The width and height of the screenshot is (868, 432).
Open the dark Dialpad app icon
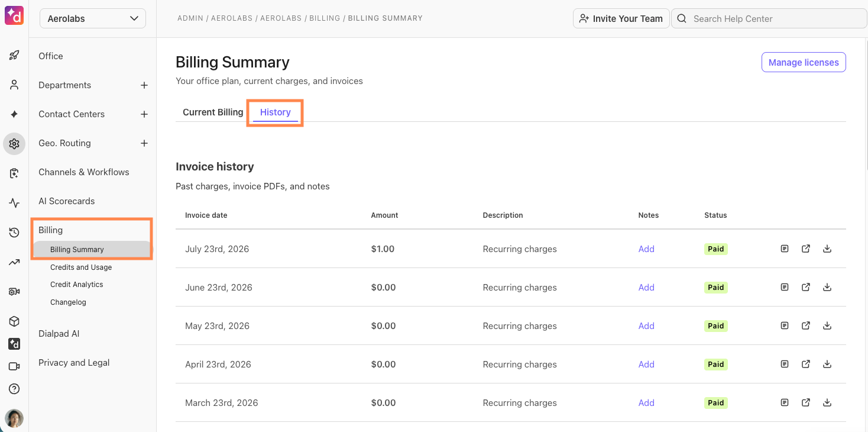coord(14,344)
